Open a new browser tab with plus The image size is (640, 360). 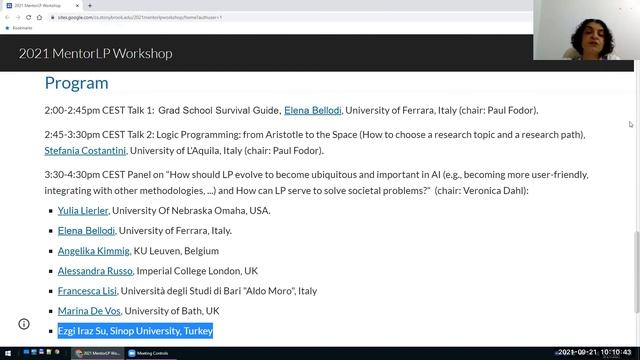pos(90,6)
